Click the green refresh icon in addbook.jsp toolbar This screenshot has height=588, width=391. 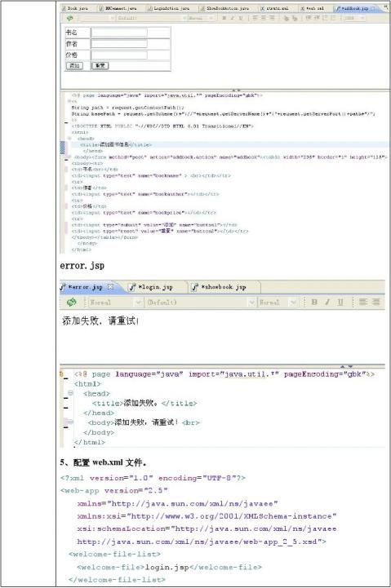pyautogui.click(x=70, y=18)
